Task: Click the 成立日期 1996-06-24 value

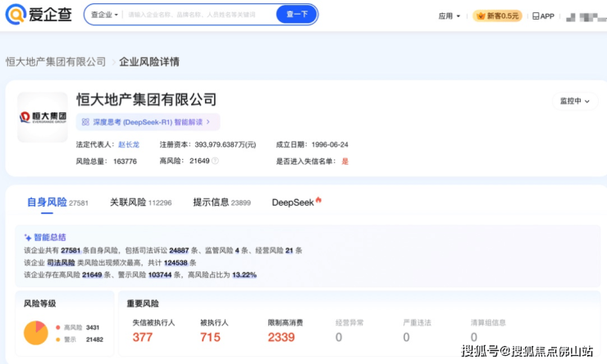Action: click(330, 144)
